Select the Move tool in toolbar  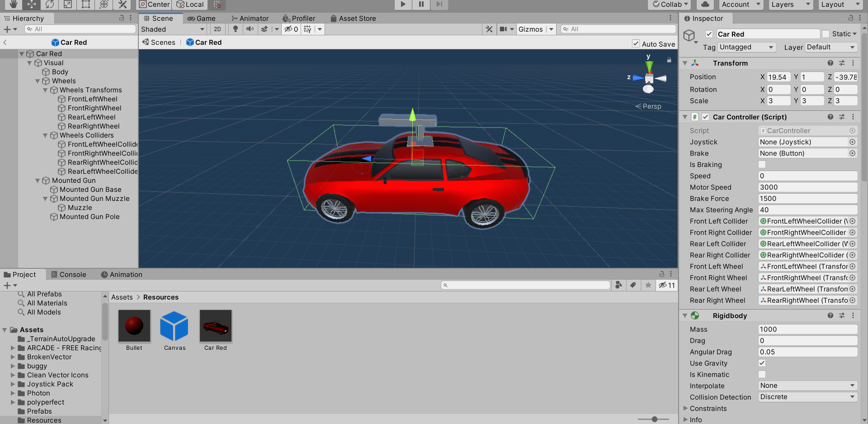[31, 5]
